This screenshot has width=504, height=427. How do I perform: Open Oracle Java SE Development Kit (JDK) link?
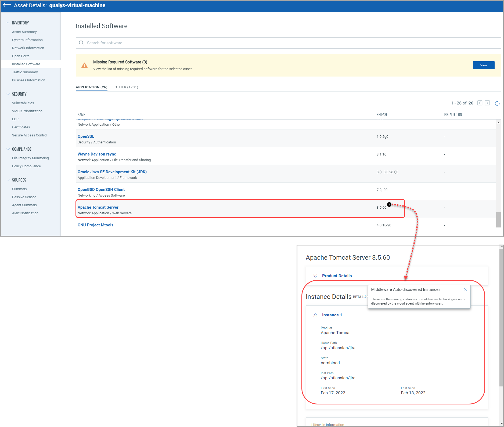pos(112,172)
